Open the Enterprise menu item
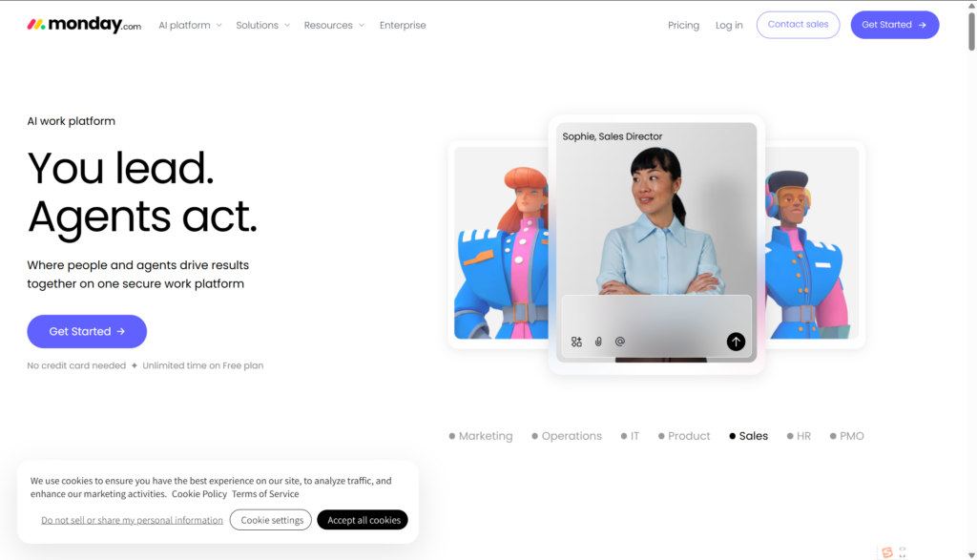977x560 pixels. (x=403, y=26)
